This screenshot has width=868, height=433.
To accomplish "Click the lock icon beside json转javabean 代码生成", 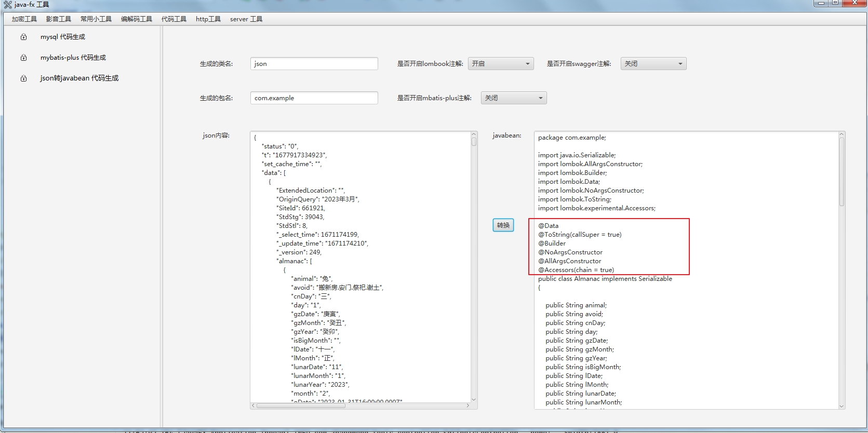I will pos(23,78).
